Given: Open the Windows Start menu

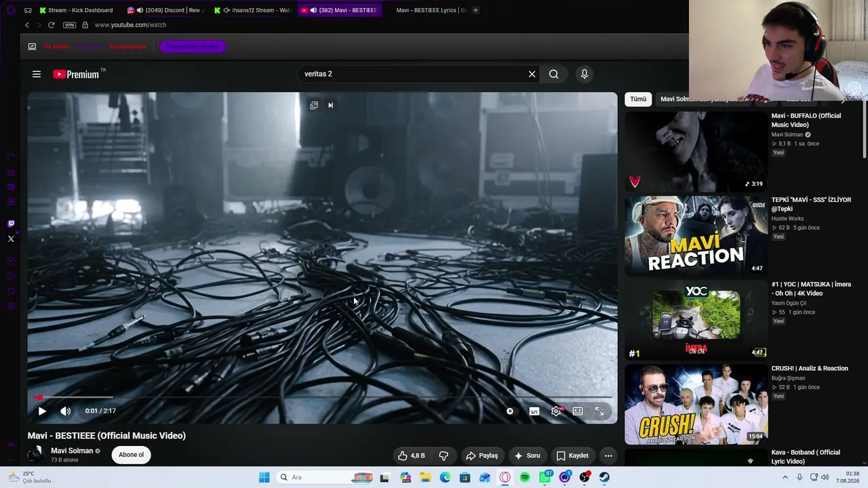Looking at the screenshot, I should tap(264, 477).
